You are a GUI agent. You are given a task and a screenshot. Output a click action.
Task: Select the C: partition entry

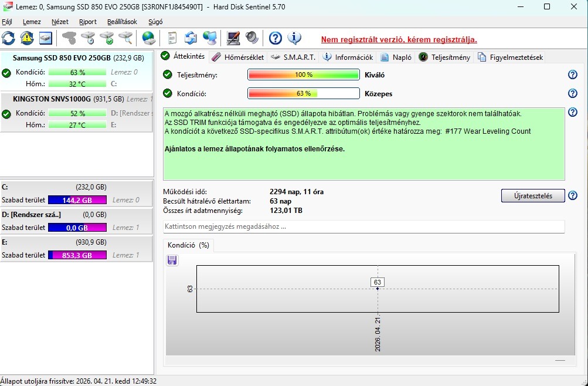click(76, 193)
